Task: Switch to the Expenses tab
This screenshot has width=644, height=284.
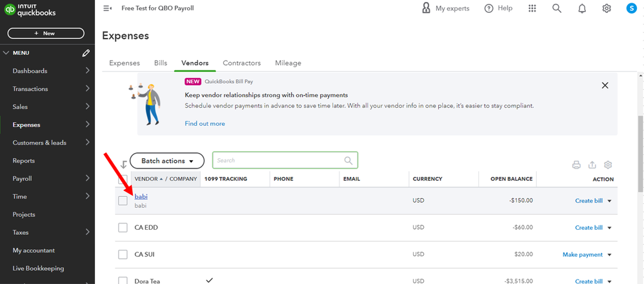Action: click(x=125, y=63)
